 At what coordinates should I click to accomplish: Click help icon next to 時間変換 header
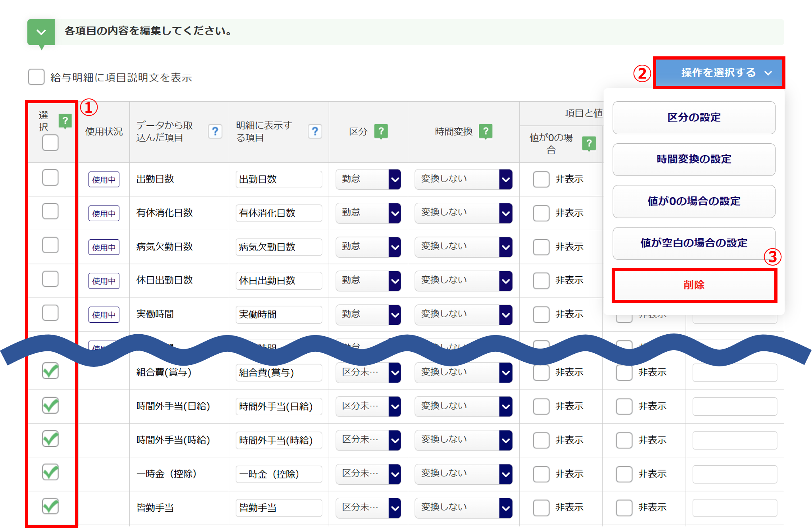(486, 131)
